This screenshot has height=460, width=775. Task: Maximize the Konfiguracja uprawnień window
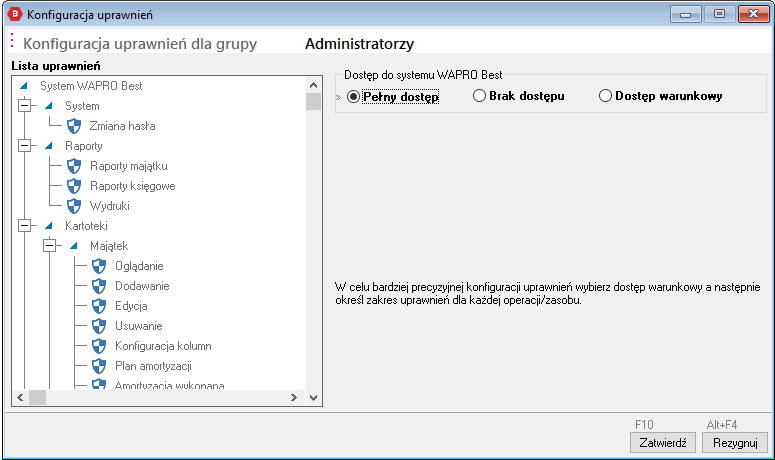pyautogui.click(x=719, y=14)
